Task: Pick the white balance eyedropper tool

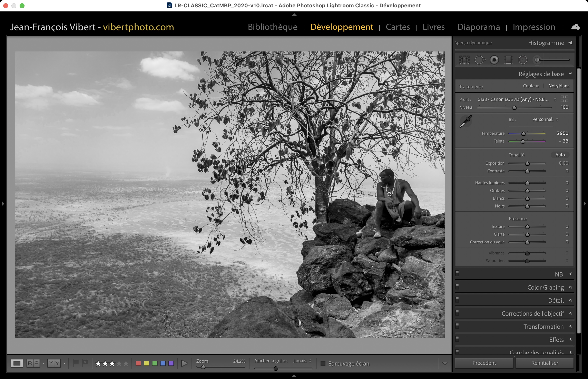Action: tap(465, 121)
